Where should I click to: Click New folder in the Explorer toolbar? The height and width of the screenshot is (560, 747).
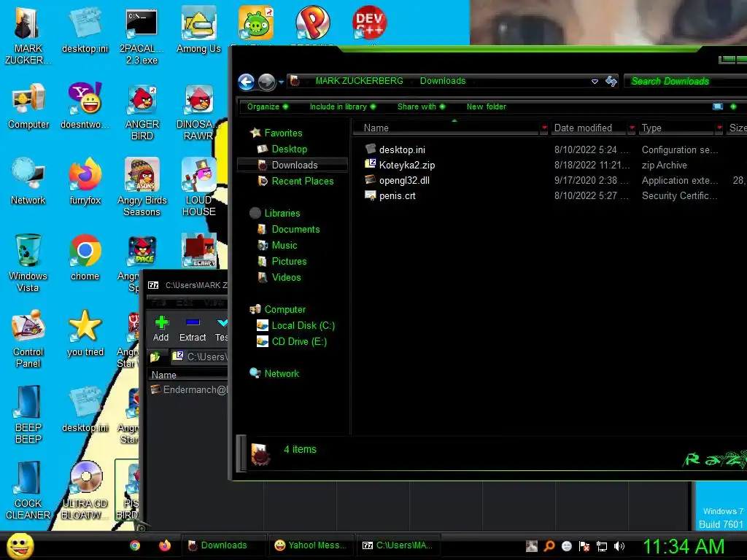click(487, 106)
